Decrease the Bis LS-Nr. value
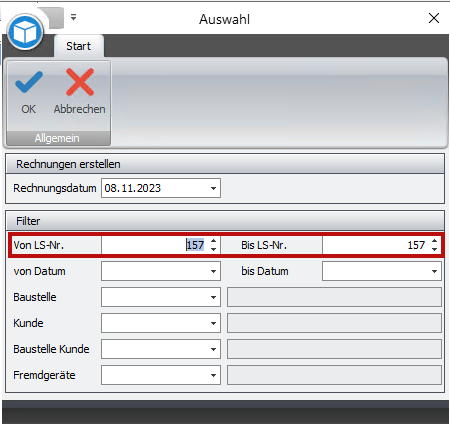The height and width of the screenshot is (425, 450). coord(434,249)
